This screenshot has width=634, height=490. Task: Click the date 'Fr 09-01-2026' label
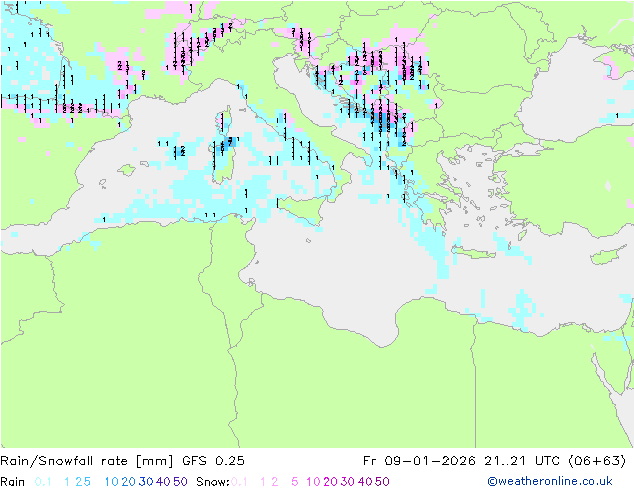pyautogui.click(x=419, y=461)
